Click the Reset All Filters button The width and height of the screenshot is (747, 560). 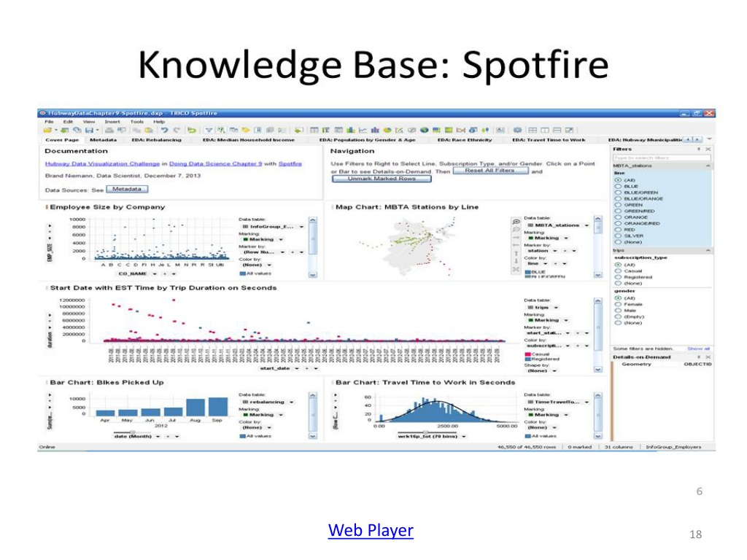pyautogui.click(x=489, y=170)
